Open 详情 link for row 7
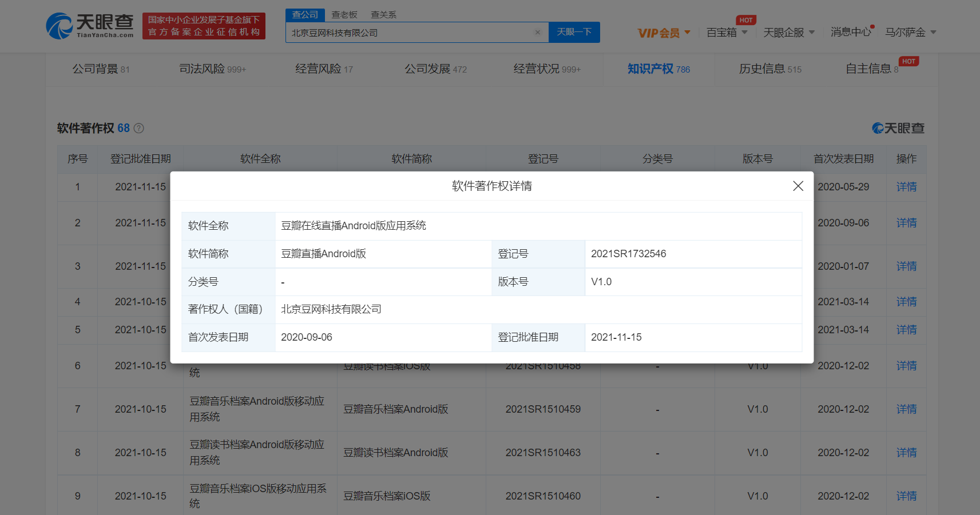Image resolution: width=980 pixels, height=515 pixels. click(906, 409)
